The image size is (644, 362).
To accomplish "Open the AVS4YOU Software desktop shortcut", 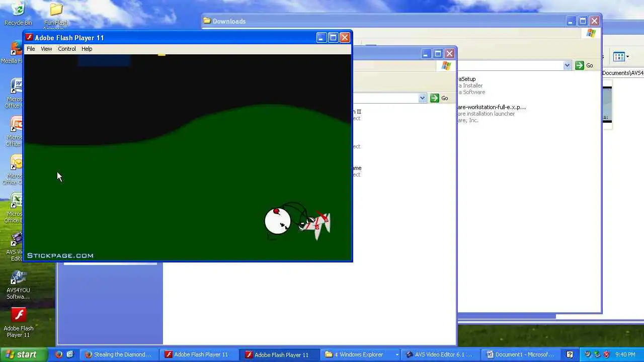I will click(18, 285).
